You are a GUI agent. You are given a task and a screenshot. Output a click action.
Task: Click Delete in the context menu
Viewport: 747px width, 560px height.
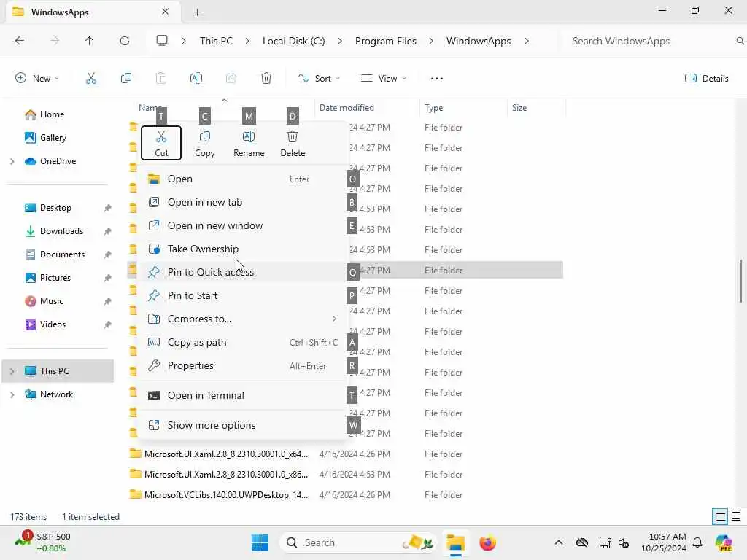(x=293, y=143)
